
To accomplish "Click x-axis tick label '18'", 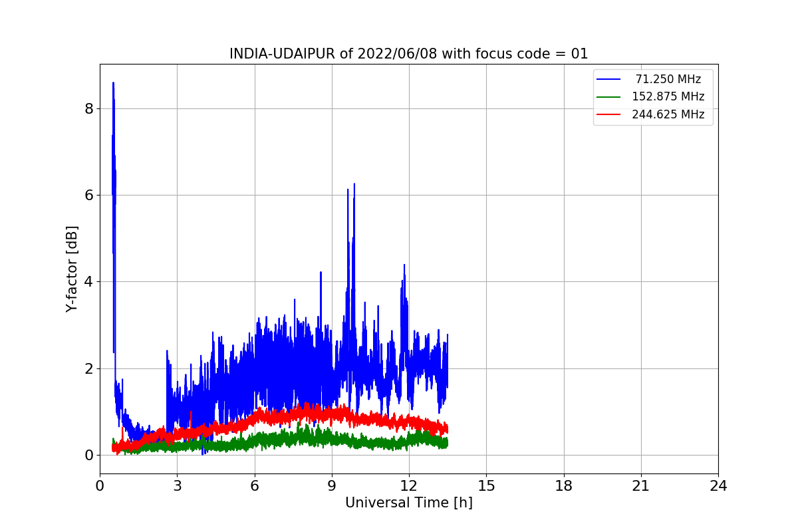I will (x=564, y=485).
